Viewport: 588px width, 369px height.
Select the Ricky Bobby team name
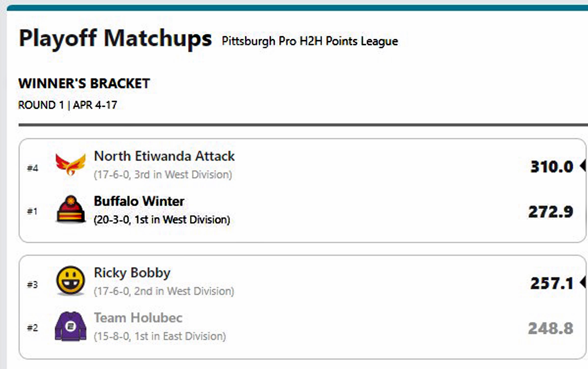coord(132,273)
